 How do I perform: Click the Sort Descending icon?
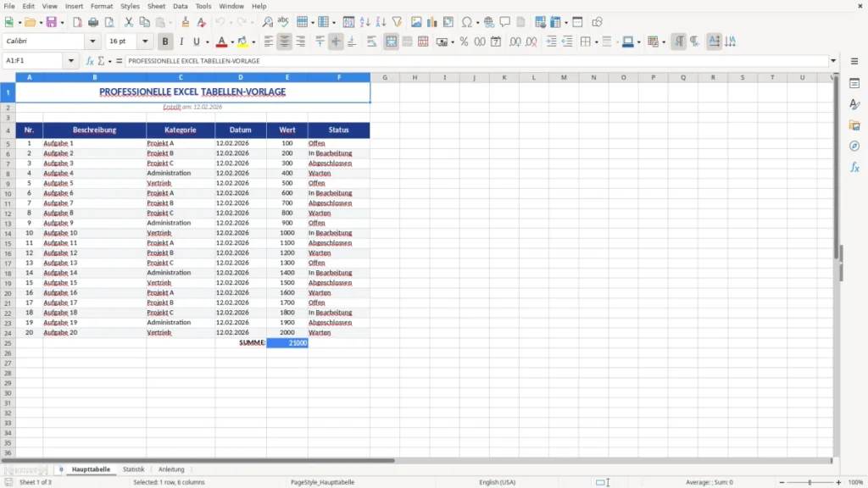click(381, 22)
